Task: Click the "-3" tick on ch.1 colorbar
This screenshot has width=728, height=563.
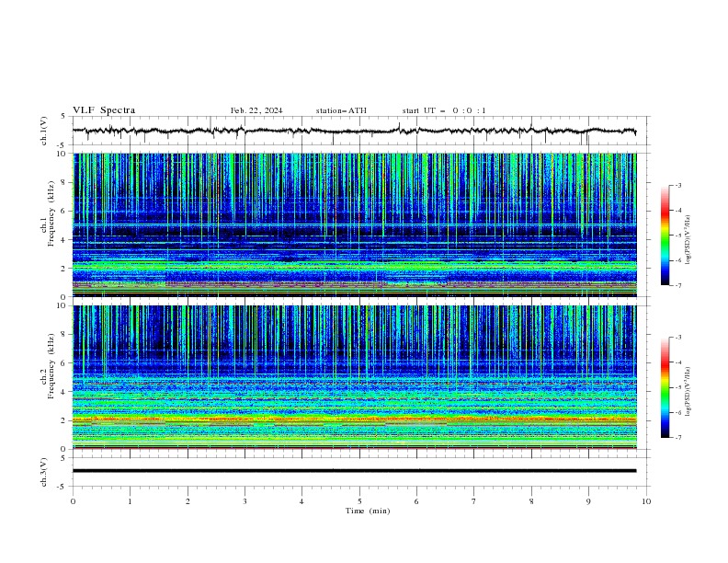Action: (x=677, y=185)
